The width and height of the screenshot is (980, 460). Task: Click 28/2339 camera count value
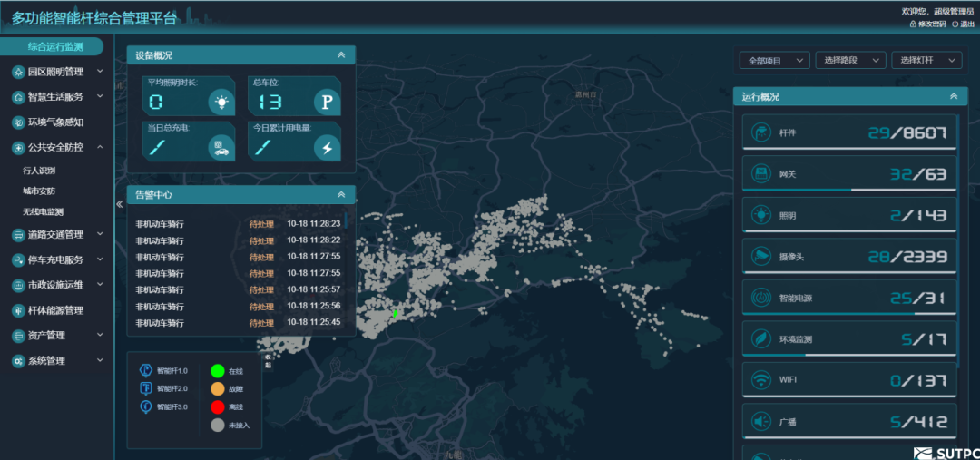[906, 256]
